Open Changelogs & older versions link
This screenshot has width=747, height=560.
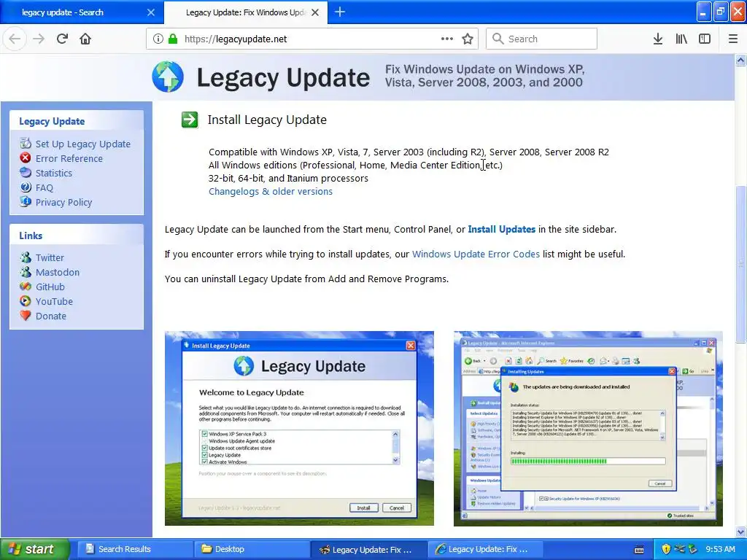click(271, 192)
